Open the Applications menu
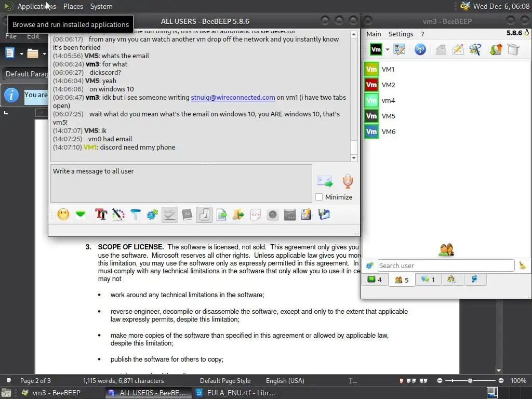This screenshot has height=399, width=532. pos(37,6)
